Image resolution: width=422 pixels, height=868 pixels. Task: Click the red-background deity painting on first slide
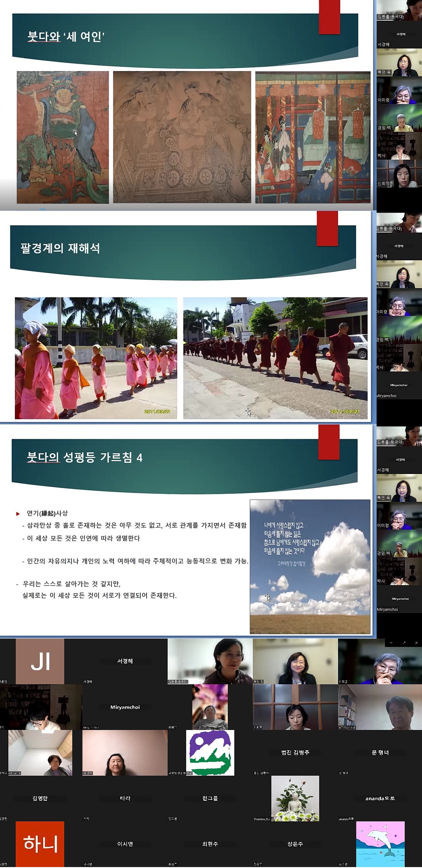(x=63, y=137)
